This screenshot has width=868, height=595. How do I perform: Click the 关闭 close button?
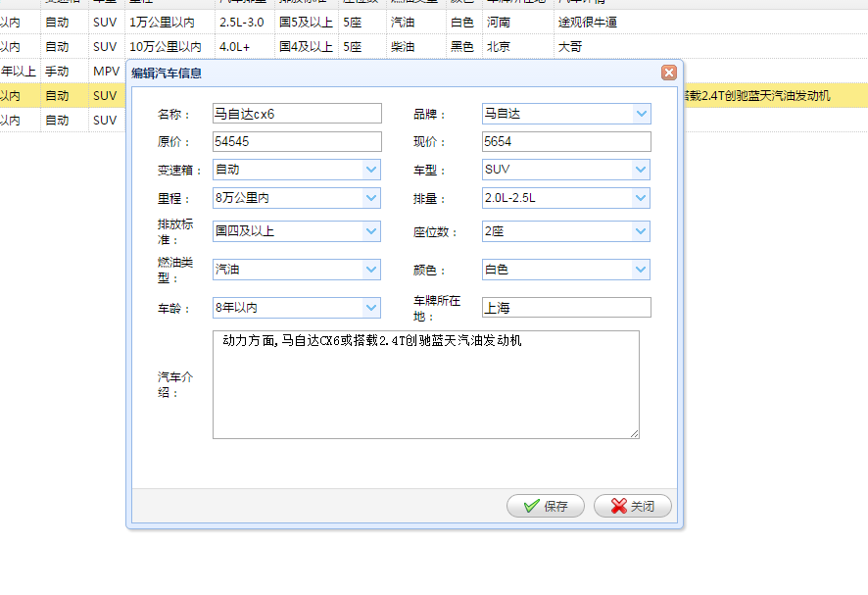pos(633,506)
